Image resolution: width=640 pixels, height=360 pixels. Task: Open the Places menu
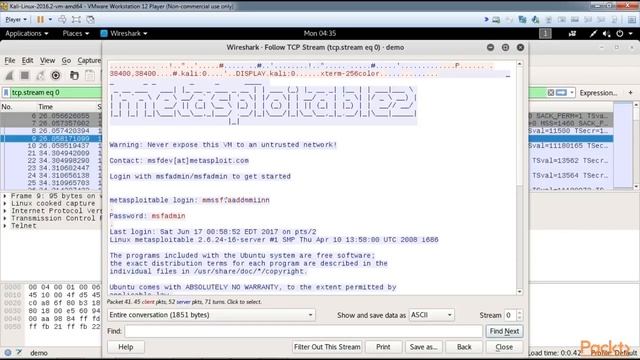(76, 33)
